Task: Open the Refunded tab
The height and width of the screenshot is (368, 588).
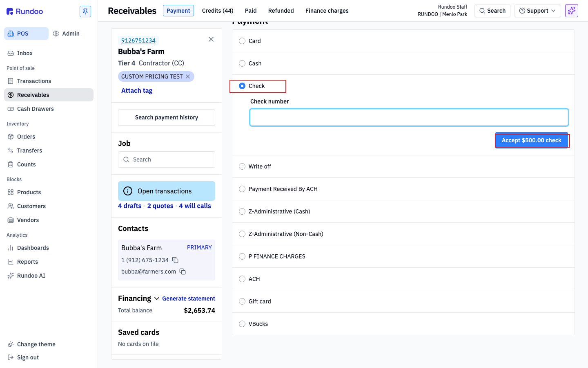Action: [x=281, y=11]
